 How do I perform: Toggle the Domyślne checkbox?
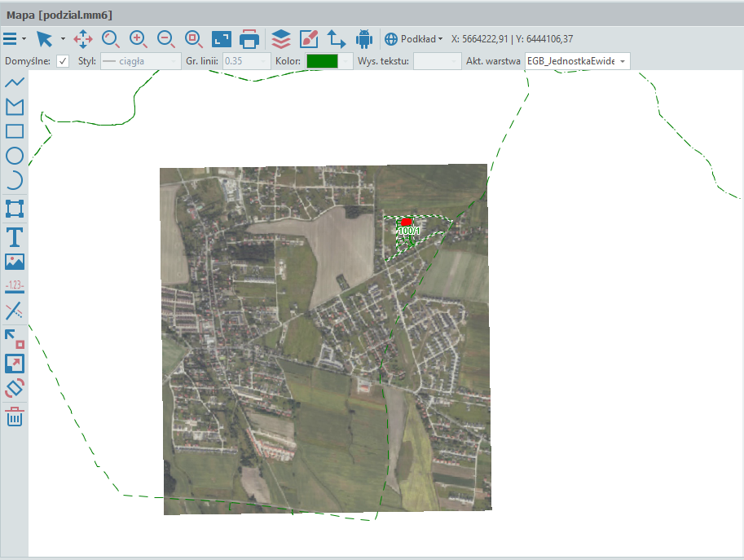pyautogui.click(x=63, y=62)
